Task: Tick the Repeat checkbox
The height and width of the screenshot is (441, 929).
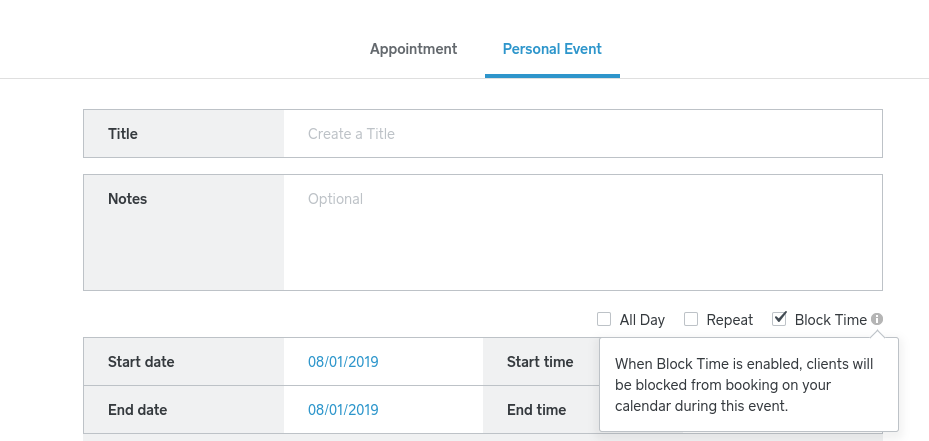Action: 691,320
